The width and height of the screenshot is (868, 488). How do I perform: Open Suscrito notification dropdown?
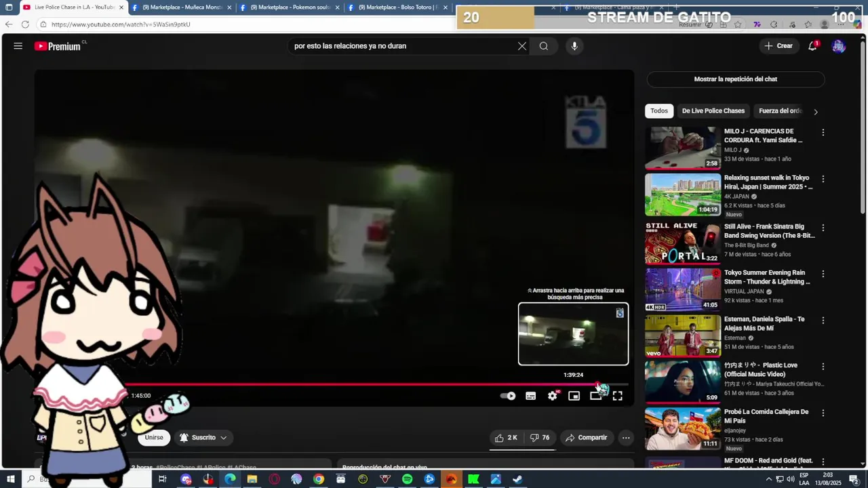point(203,438)
